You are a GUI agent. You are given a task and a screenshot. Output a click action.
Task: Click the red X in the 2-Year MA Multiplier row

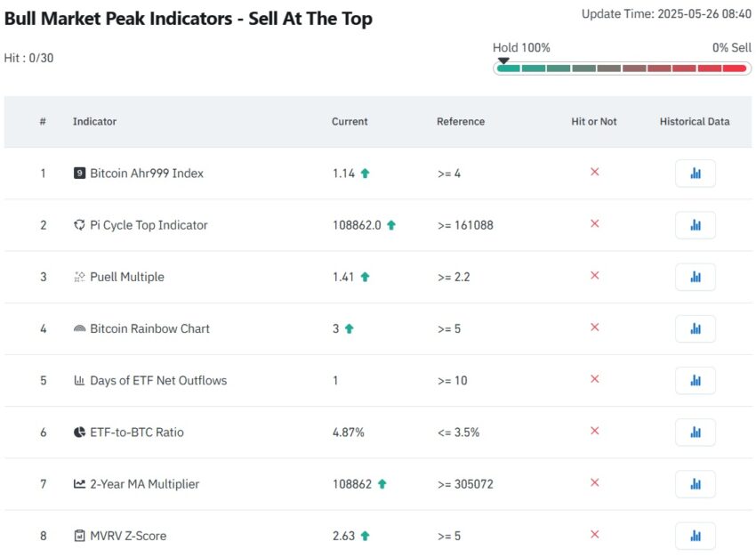[594, 482]
